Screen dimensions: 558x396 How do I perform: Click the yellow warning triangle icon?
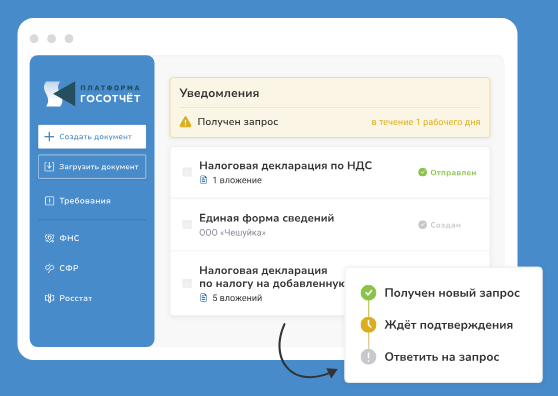(185, 122)
